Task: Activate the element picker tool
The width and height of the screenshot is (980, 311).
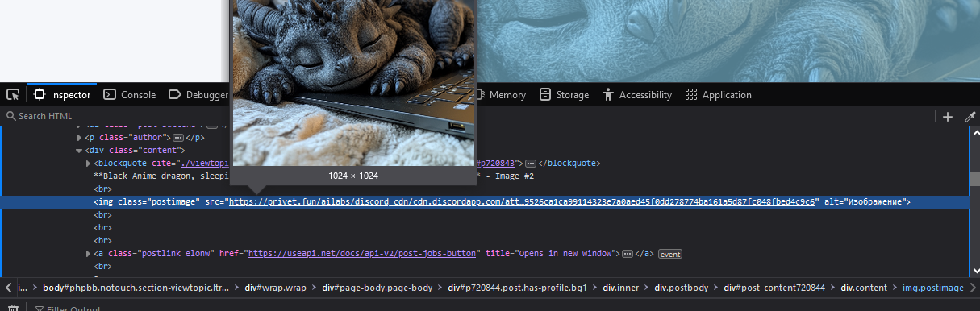Action: [x=13, y=94]
